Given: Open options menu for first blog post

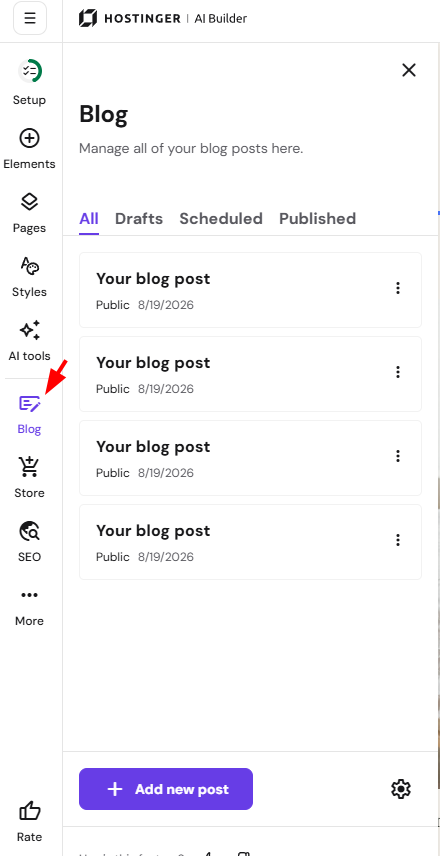Looking at the screenshot, I should tap(398, 288).
